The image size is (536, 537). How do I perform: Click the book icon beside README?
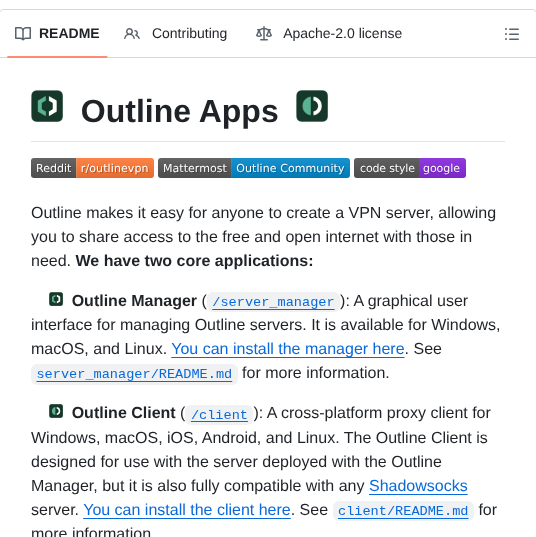click(23, 34)
